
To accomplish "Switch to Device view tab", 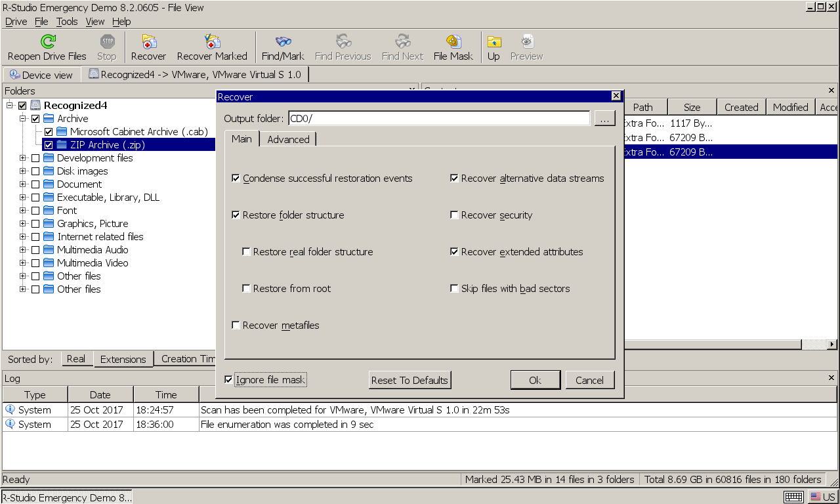I will click(x=42, y=75).
